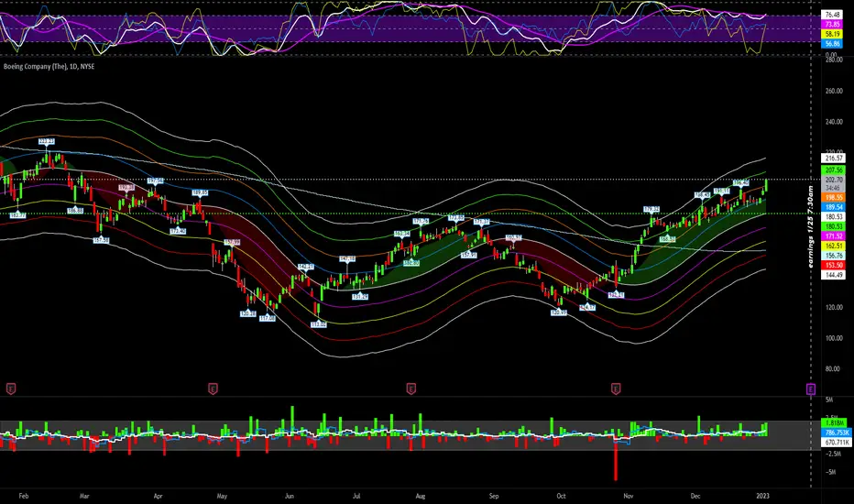854x504 pixels.
Task: Click the 100.00 price scale tick
Action: tap(834, 338)
